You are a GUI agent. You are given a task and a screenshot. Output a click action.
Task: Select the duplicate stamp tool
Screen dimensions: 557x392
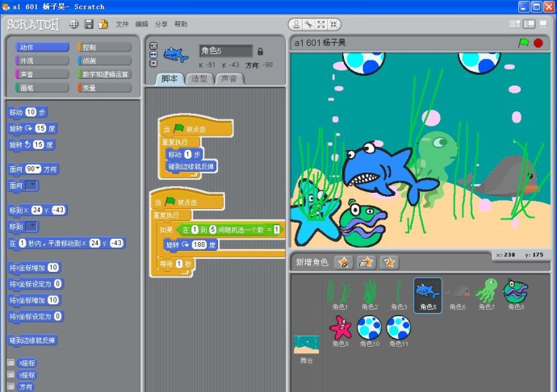[295, 24]
